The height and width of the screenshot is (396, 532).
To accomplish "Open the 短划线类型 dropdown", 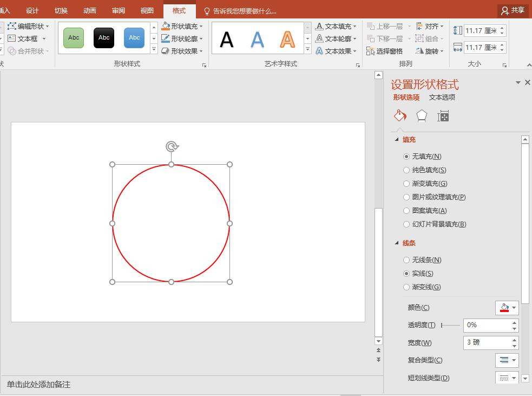I will coord(507,378).
